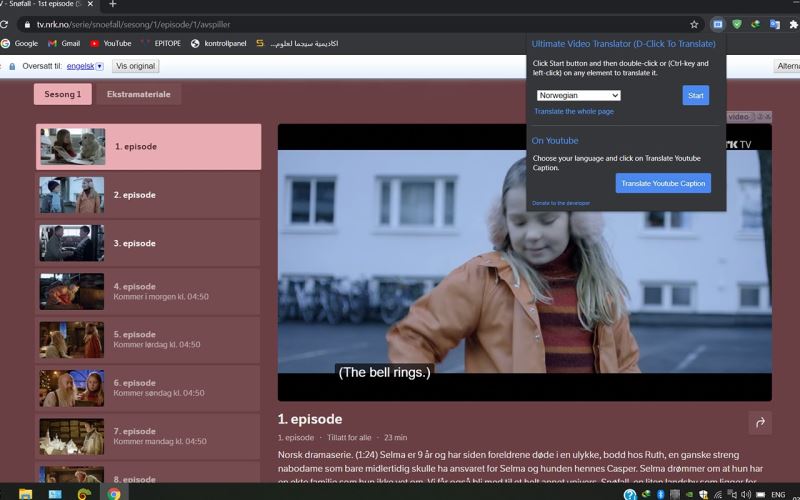Screen dimensions: 800x500
Task: Select 6. episode coming søndag
Action: pos(148,388)
